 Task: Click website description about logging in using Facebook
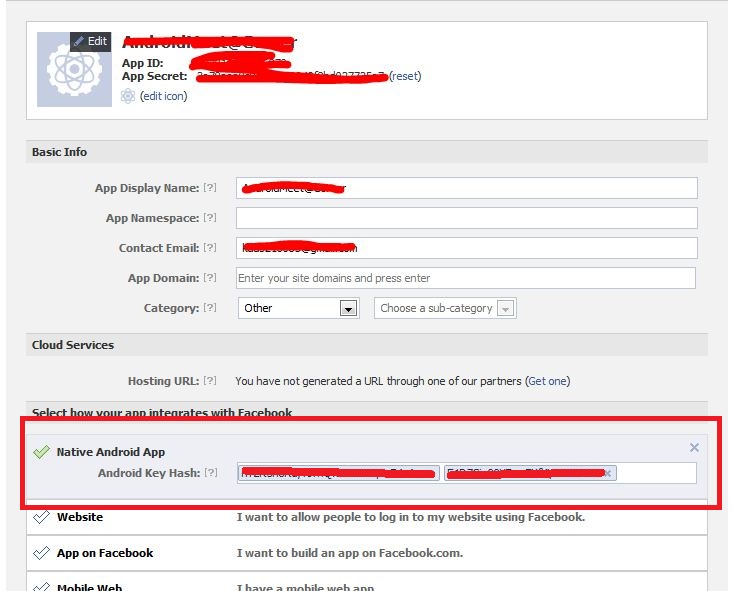point(411,517)
